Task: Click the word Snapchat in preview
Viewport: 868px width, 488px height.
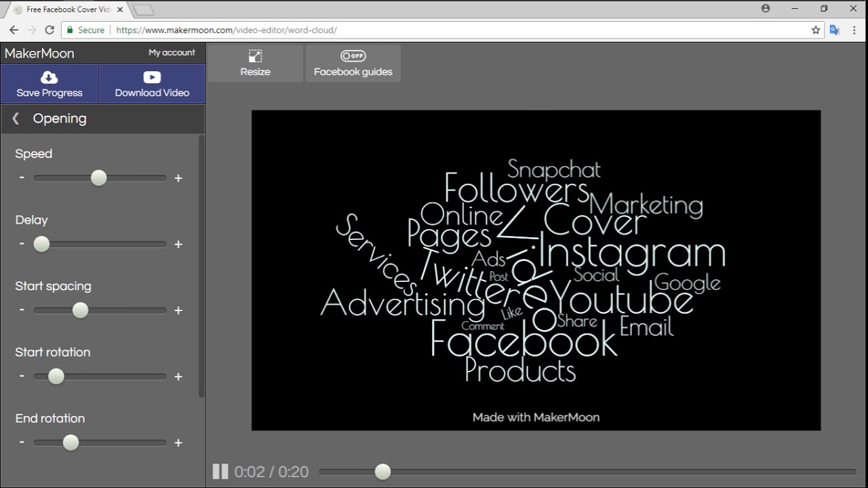Action: [x=554, y=169]
